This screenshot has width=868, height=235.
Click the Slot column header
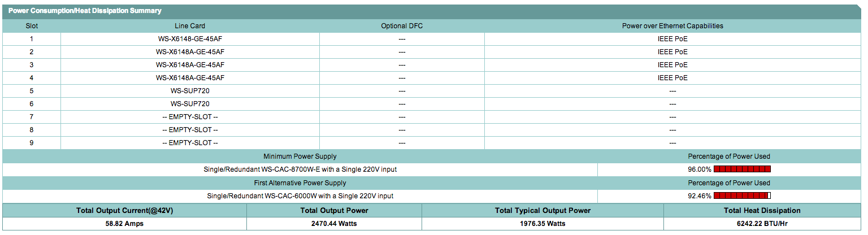pyautogui.click(x=32, y=26)
